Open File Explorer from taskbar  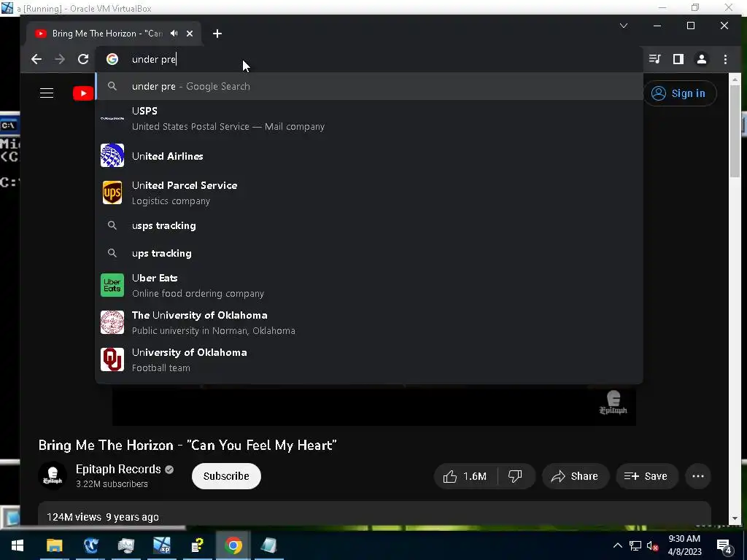click(x=54, y=545)
